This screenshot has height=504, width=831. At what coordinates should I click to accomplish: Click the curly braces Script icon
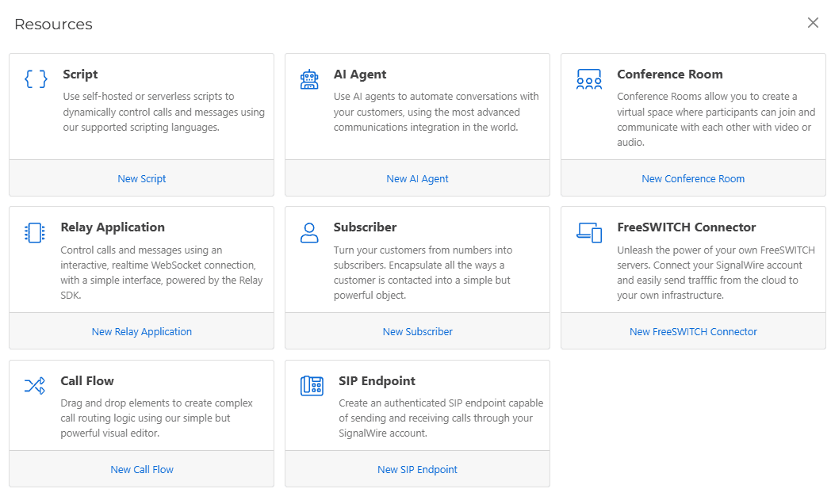(36, 79)
